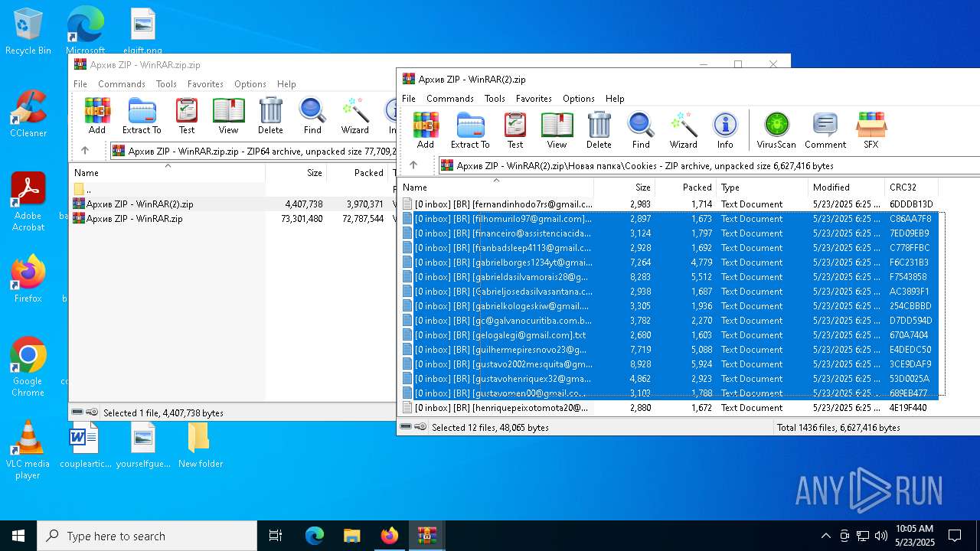Click Extract To in WinRAR(2).zip window
Screen dimensions: 980x551
pyautogui.click(x=470, y=130)
